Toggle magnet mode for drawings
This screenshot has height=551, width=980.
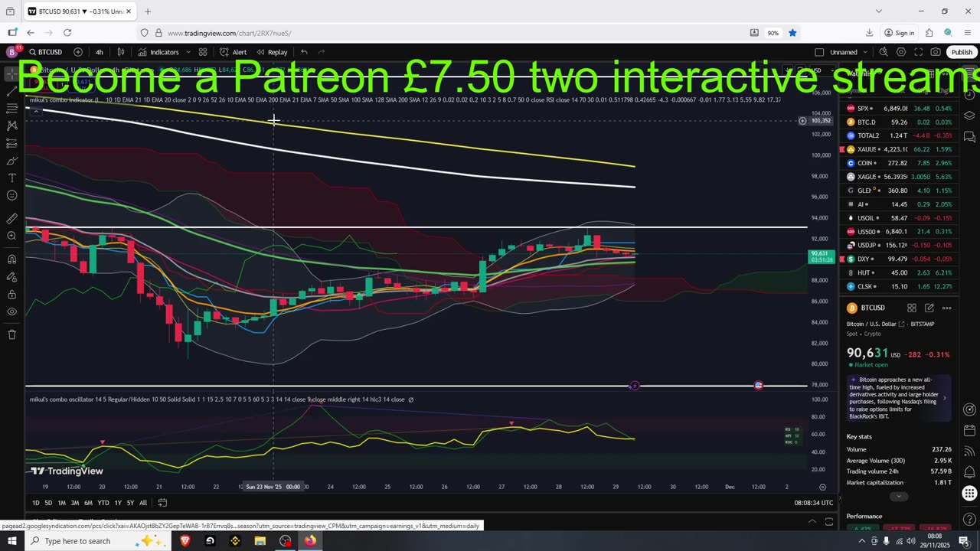point(11,259)
